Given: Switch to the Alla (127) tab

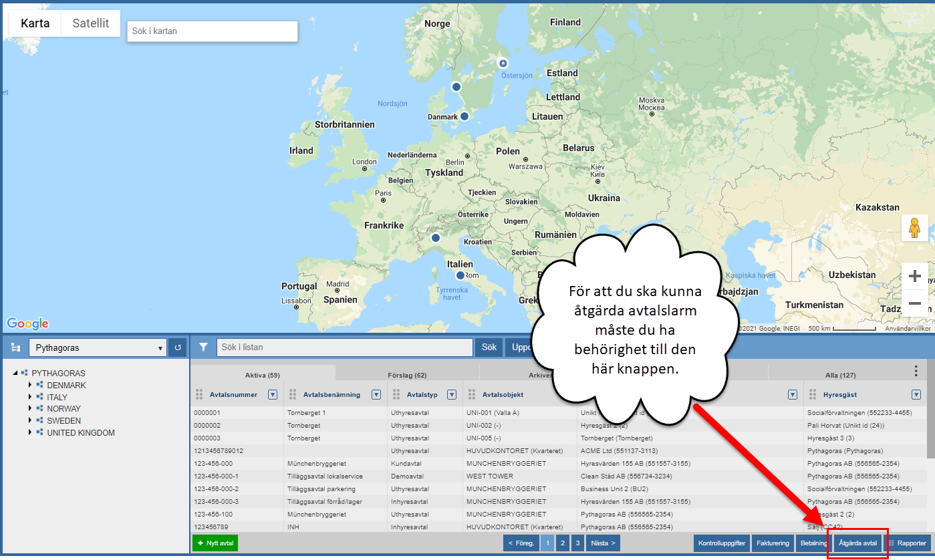Looking at the screenshot, I should (841, 375).
